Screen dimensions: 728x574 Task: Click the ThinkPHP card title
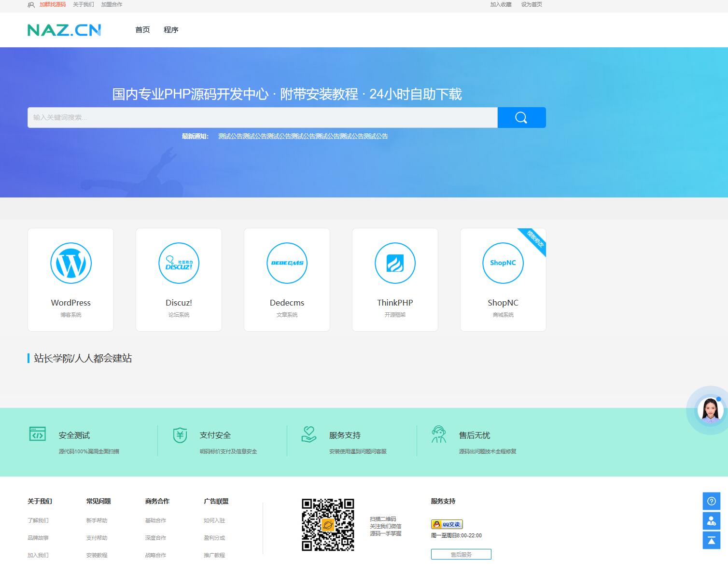[395, 303]
